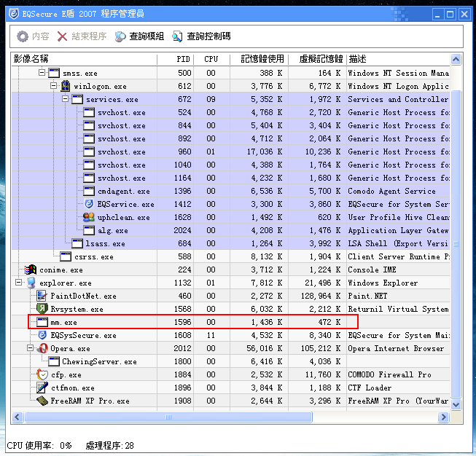The image size is (476, 456).
Task: Click the horizontal scrollbar thumb
Action: point(168,417)
